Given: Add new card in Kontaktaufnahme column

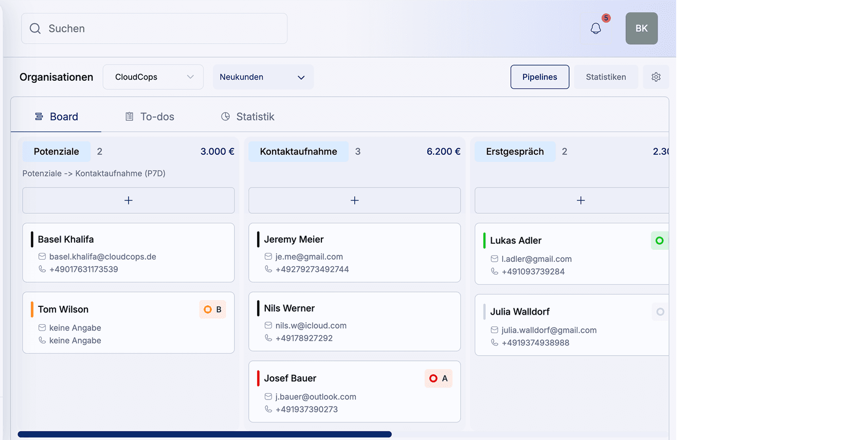Looking at the screenshot, I should click(354, 200).
